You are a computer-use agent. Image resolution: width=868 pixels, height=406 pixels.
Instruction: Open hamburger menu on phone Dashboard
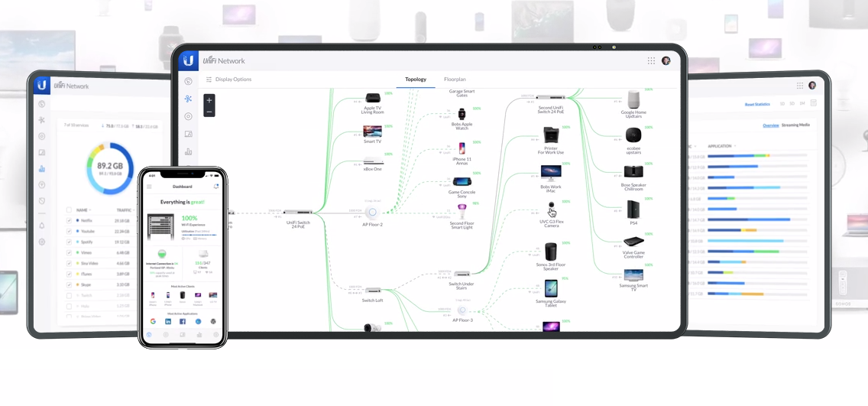tap(149, 187)
